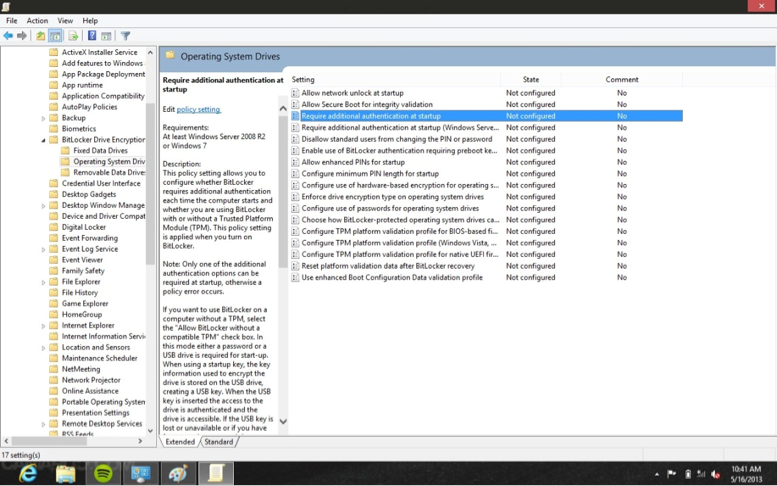This screenshot has height=486, width=777.
Task: Select Fixed Data Drives in the tree
Action: pos(100,150)
